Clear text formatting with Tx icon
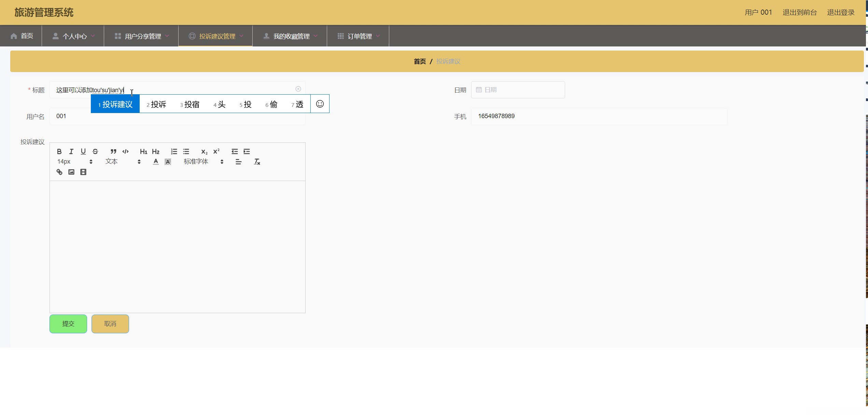Viewport: 868px width, 418px height. [x=257, y=162]
